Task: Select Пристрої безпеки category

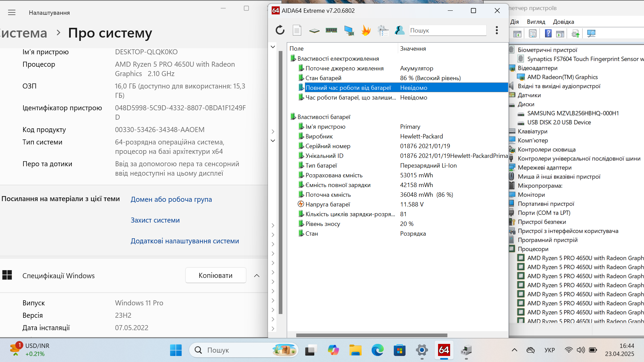Action: [542, 222]
